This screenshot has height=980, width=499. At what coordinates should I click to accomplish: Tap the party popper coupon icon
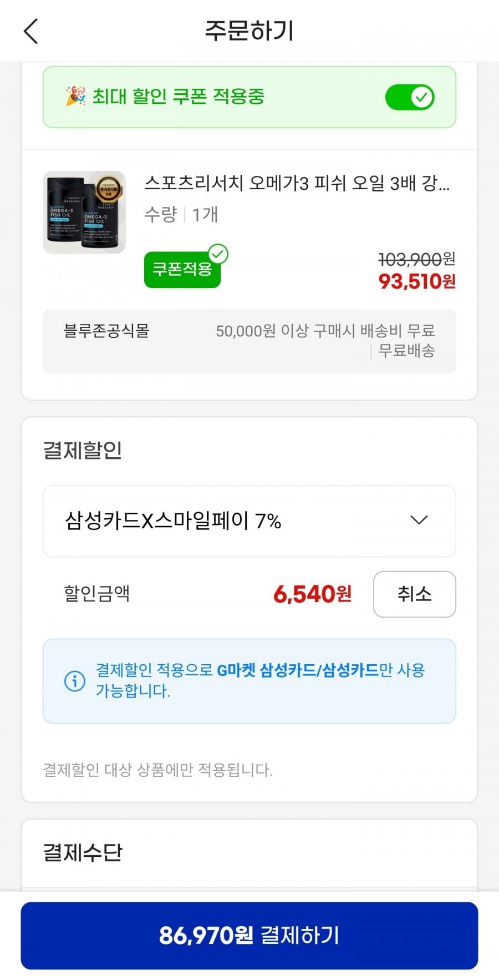click(x=75, y=96)
